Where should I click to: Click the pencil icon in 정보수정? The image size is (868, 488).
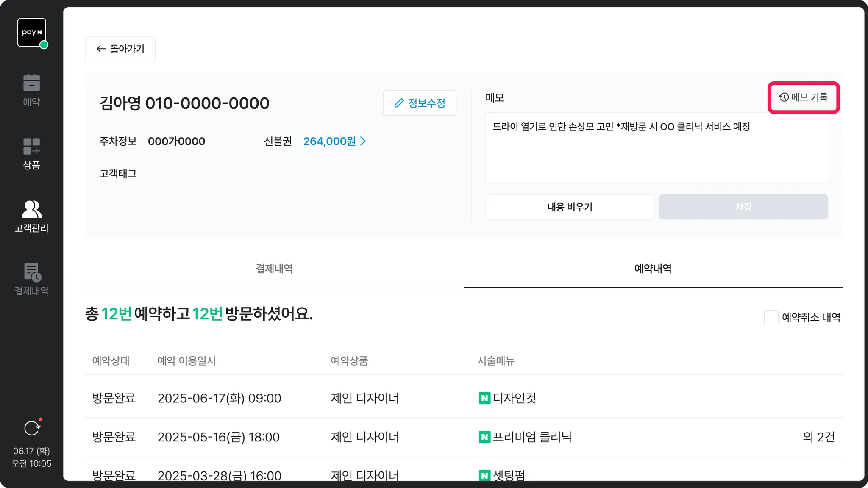pos(398,103)
